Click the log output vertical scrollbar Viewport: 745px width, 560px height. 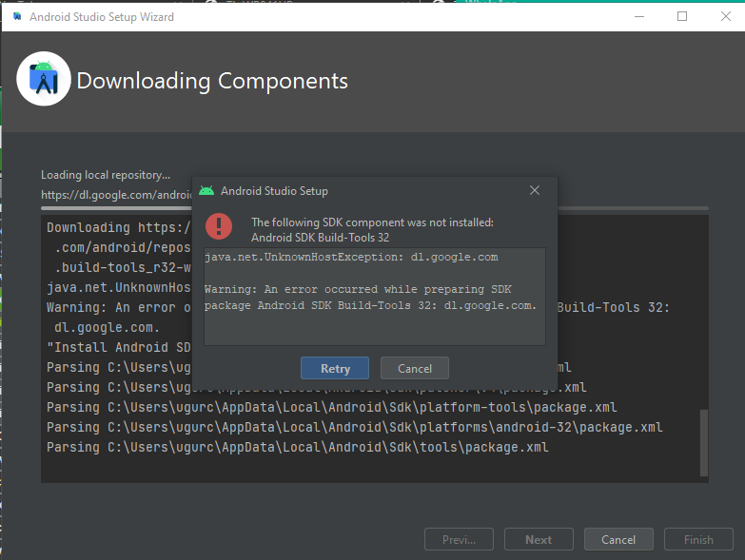click(704, 443)
